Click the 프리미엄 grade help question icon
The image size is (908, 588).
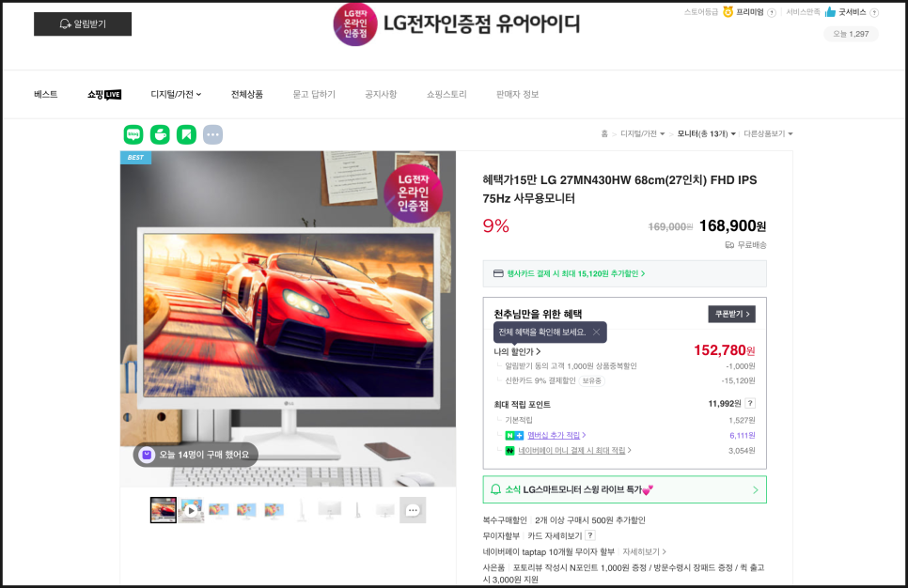coord(772,13)
